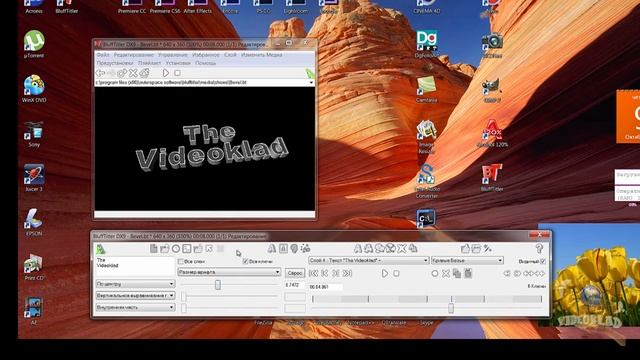Expand the file path dropdown in preview window

(x=311, y=82)
